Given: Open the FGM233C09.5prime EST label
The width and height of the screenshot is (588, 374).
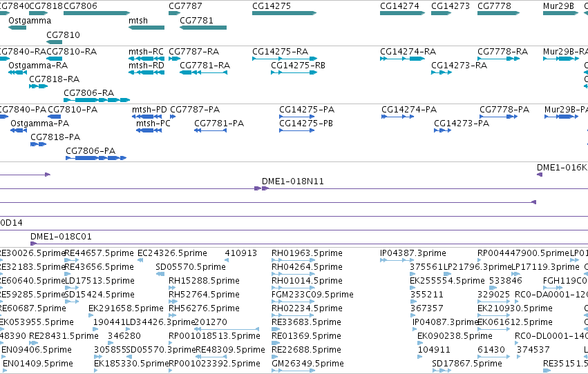Looking at the screenshot, I should click(x=312, y=295).
